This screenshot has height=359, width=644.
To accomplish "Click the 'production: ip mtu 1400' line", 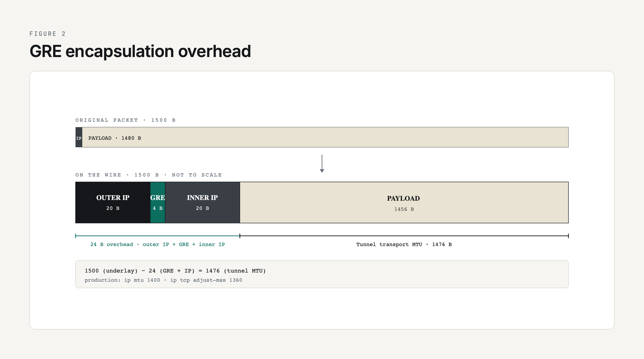I will click(163, 280).
